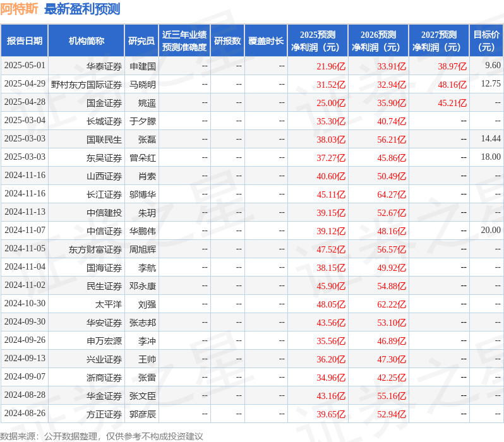Click the 2025预测净利润 column header

pos(318,41)
